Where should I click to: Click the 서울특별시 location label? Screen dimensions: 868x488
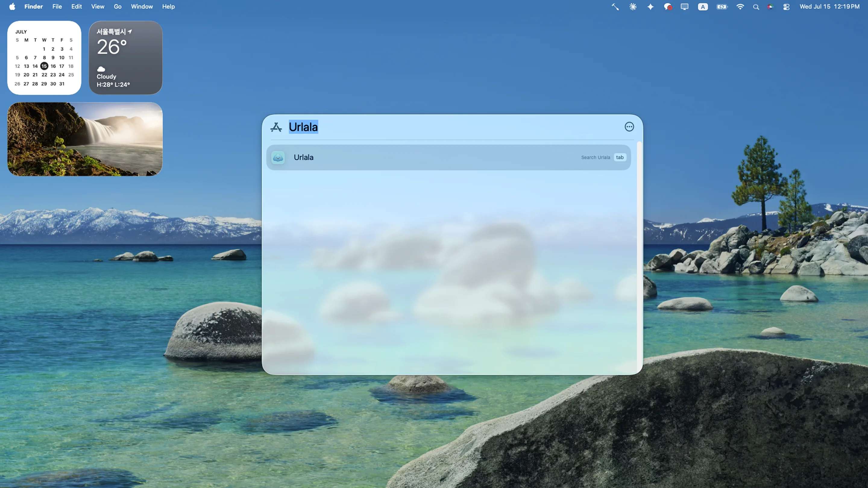click(x=111, y=32)
